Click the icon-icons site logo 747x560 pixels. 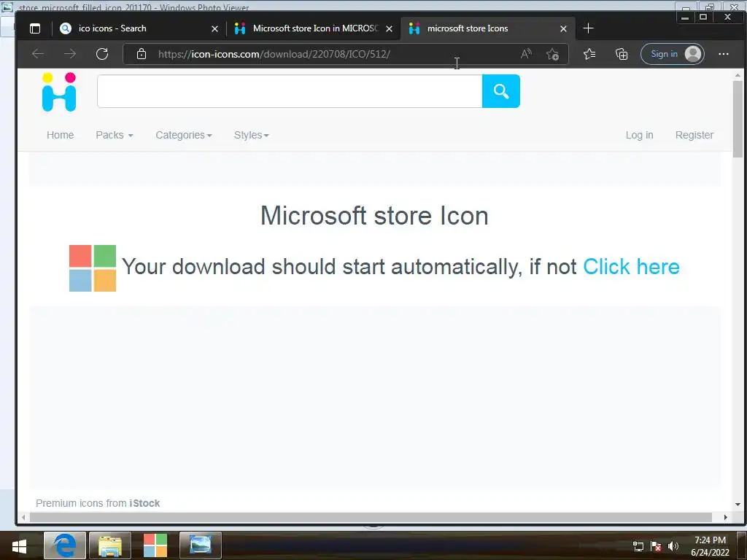(59, 92)
